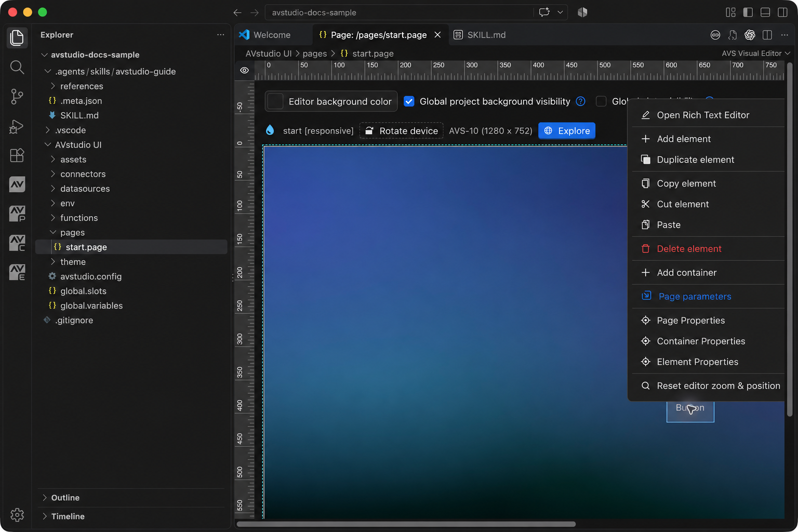
Task: Open Explorer views and more actions menu
Action: coord(221,35)
